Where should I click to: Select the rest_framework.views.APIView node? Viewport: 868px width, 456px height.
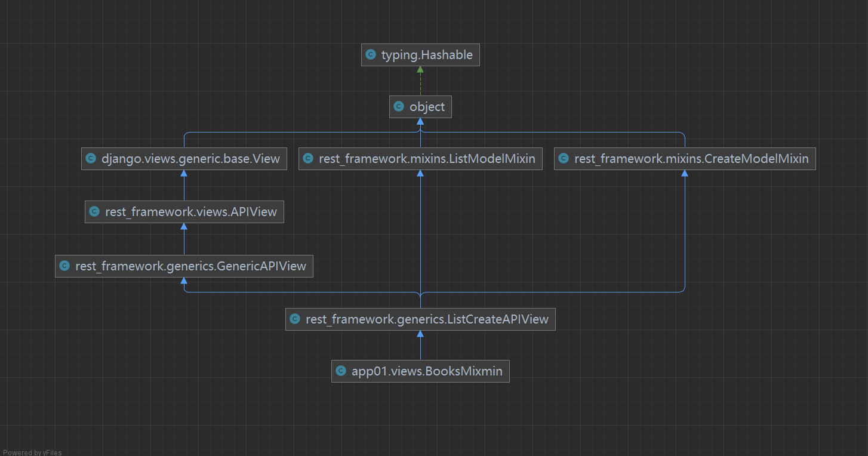(184, 212)
